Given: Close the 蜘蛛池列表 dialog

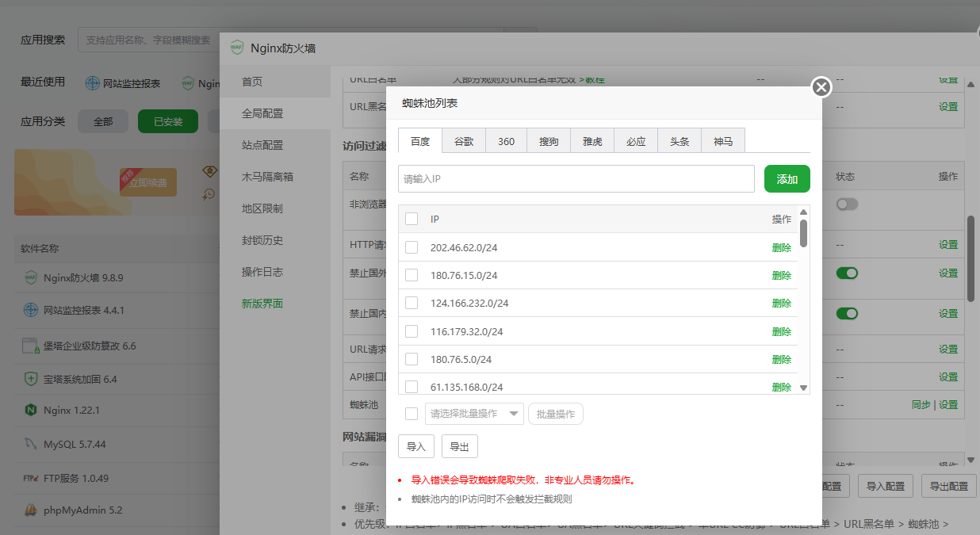Looking at the screenshot, I should coord(821,86).
